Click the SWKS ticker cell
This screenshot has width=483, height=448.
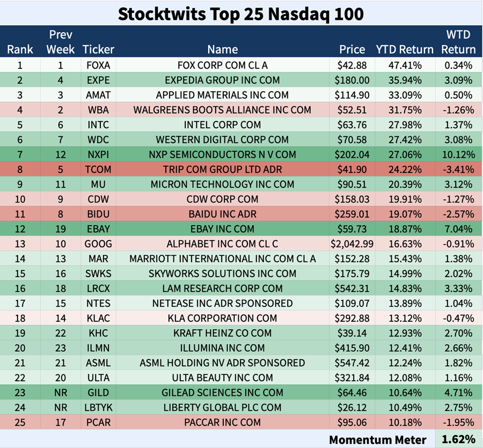coord(98,273)
